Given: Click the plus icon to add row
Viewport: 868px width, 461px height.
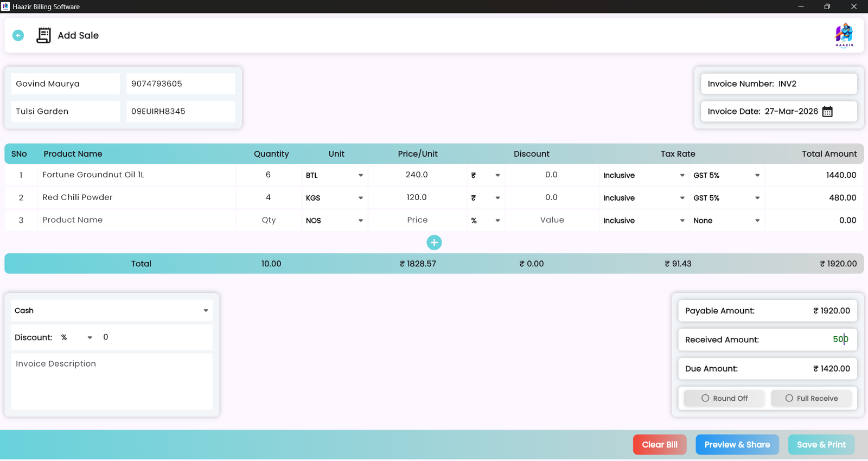Looking at the screenshot, I should tap(434, 242).
